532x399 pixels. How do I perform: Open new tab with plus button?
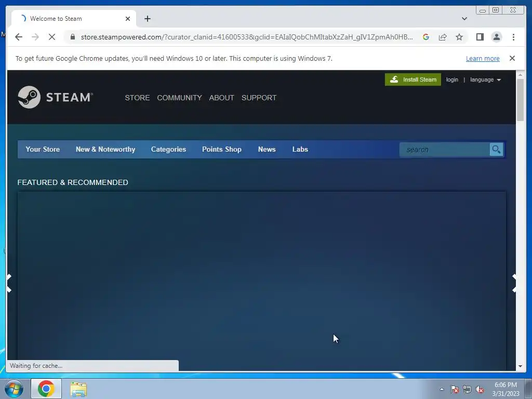tap(147, 19)
